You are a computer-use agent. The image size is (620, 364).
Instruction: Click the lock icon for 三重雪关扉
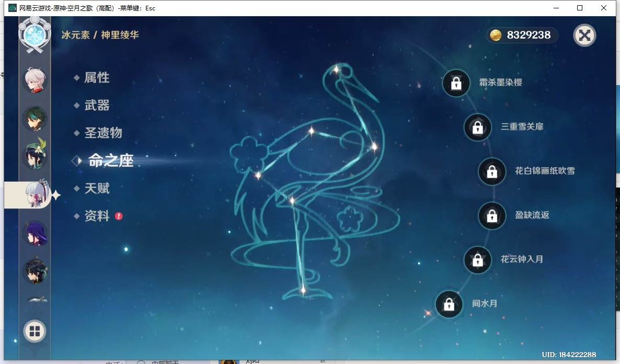coord(477,127)
